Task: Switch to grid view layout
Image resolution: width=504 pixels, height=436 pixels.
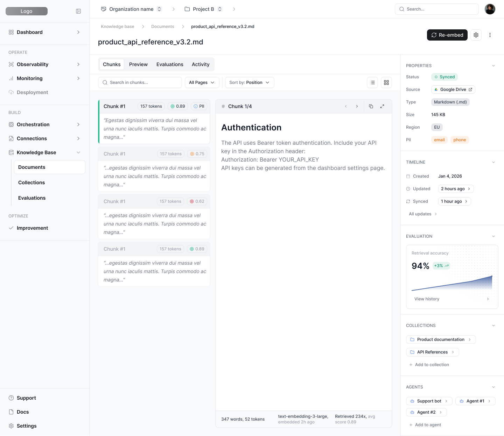Action: coord(386,83)
